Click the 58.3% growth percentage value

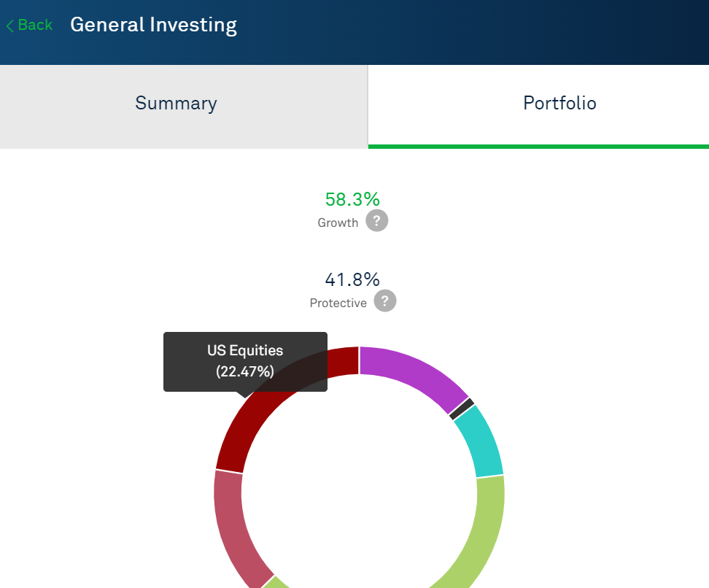[x=352, y=199]
